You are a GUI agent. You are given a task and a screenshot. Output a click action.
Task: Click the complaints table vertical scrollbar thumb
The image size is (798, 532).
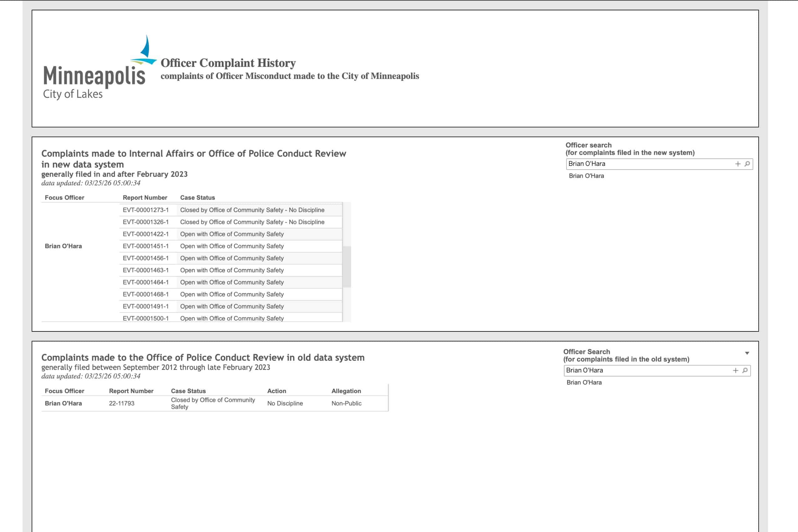pyautogui.click(x=347, y=267)
